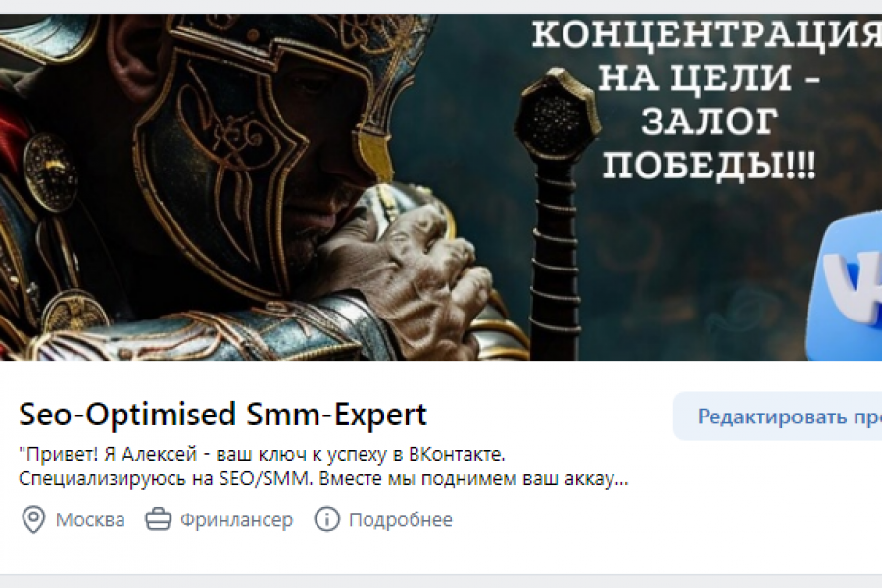The height and width of the screenshot is (588, 882).
Task: Select the Seo-Optimised Smm-Expert profile name
Action: [223, 415]
